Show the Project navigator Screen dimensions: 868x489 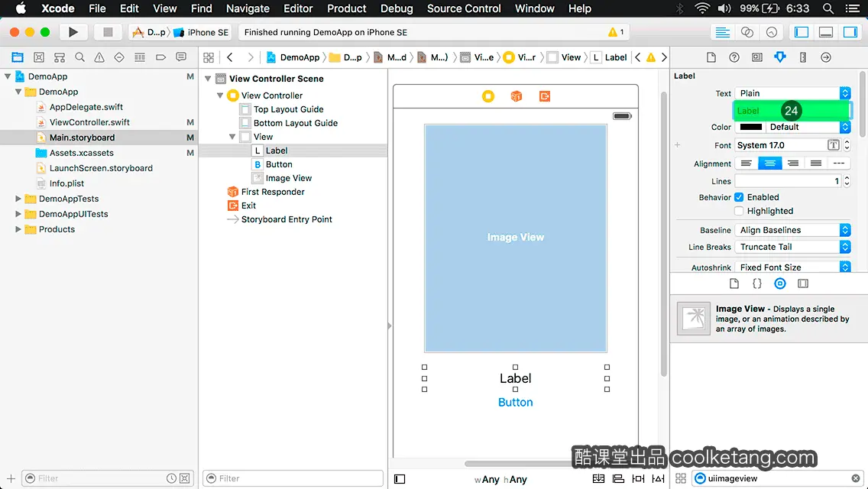(x=18, y=57)
